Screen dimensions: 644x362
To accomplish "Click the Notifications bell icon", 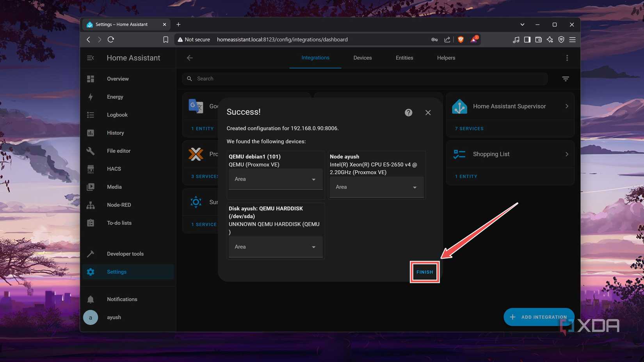I will (90, 299).
